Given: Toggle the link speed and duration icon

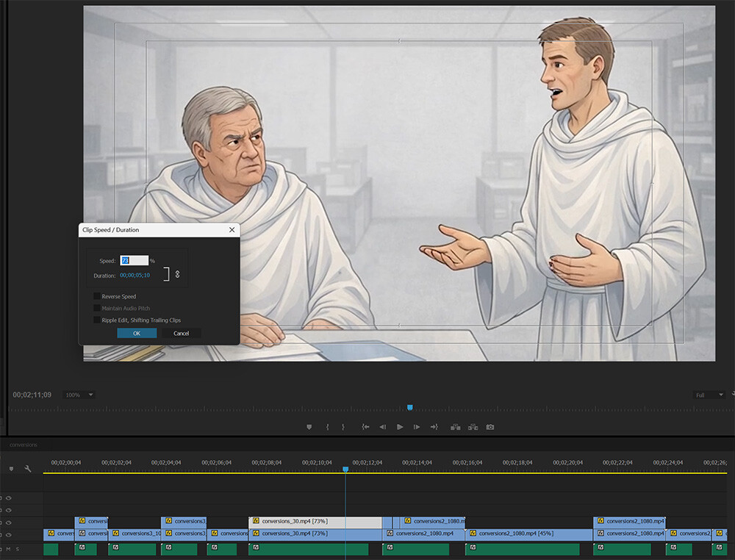Looking at the screenshot, I should pyautogui.click(x=178, y=274).
